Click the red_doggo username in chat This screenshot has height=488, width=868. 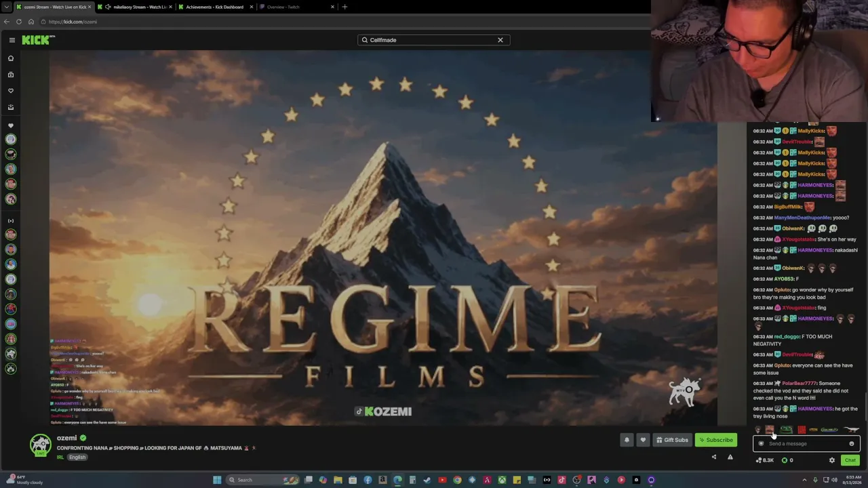[x=787, y=337]
